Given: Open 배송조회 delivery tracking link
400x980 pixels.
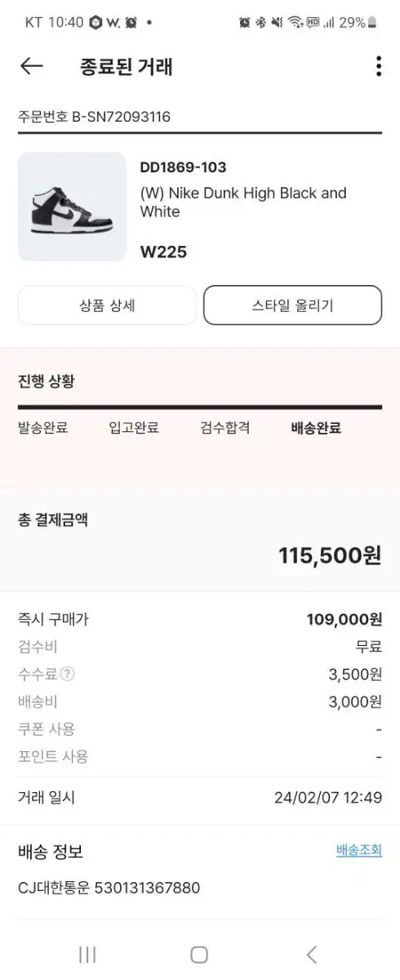Looking at the screenshot, I should pos(359,850).
